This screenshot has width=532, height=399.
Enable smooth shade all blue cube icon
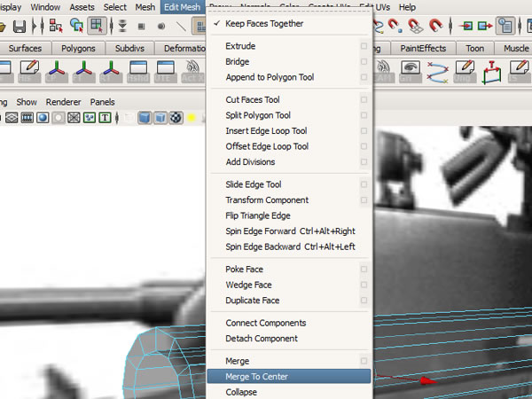pos(145,118)
